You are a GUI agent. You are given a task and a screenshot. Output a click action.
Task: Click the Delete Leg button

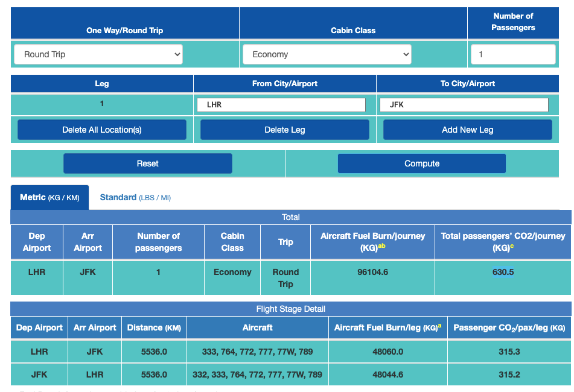coord(284,130)
